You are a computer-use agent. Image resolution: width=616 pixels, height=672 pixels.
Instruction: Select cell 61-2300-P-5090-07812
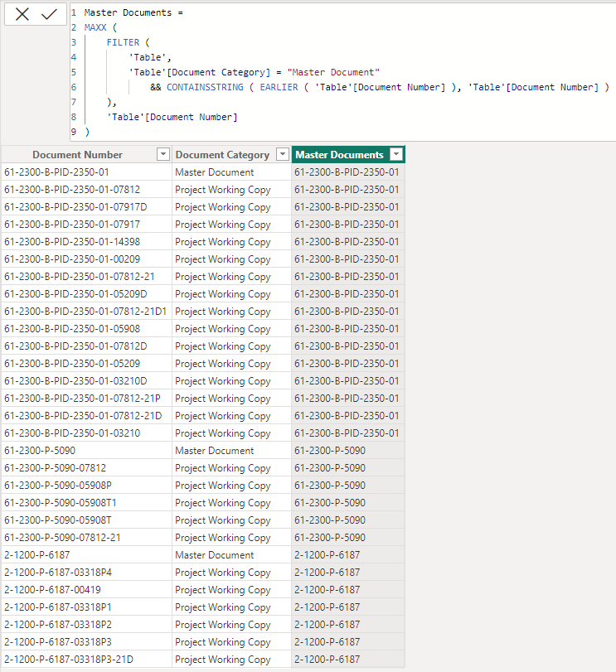(x=86, y=468)
